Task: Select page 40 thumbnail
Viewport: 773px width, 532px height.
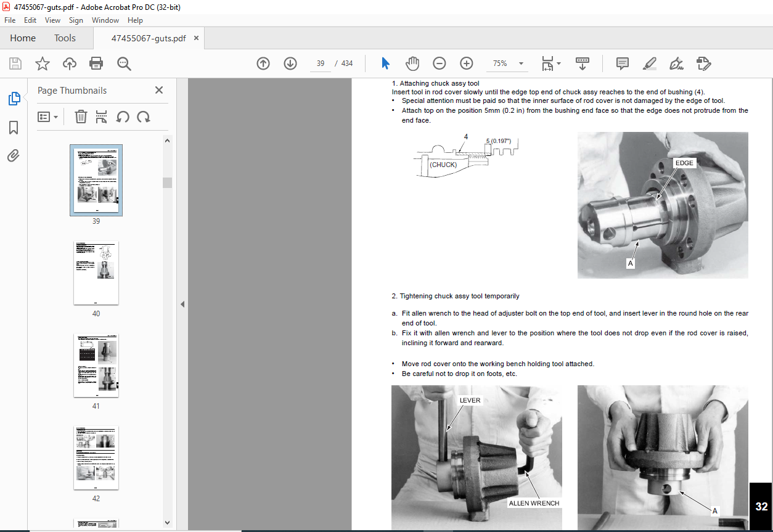Action: pyautogui.click(x=96, y=273)
